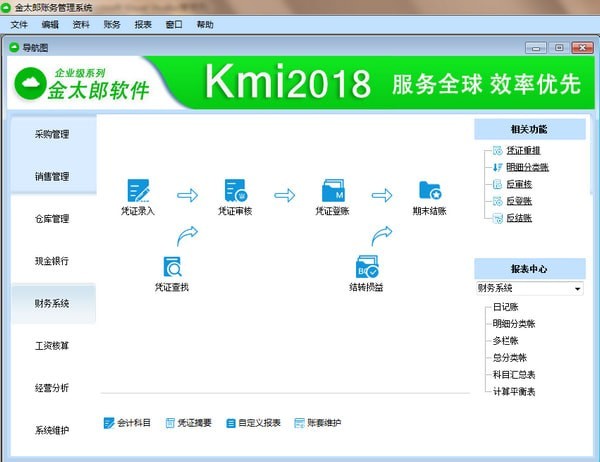Click the green cloud logo of 金太郎软件
The height and width of the screenshot is (462, 600).
tap(31, 83)
